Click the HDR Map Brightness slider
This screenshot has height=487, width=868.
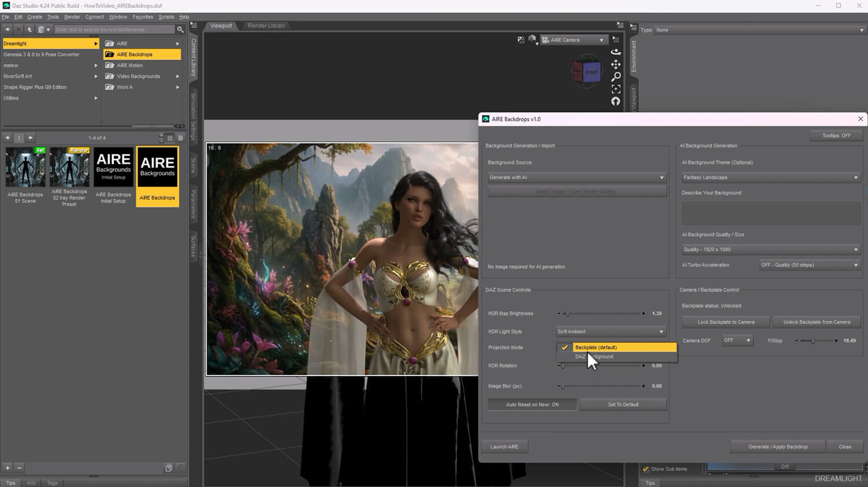[x=601, y=313]
